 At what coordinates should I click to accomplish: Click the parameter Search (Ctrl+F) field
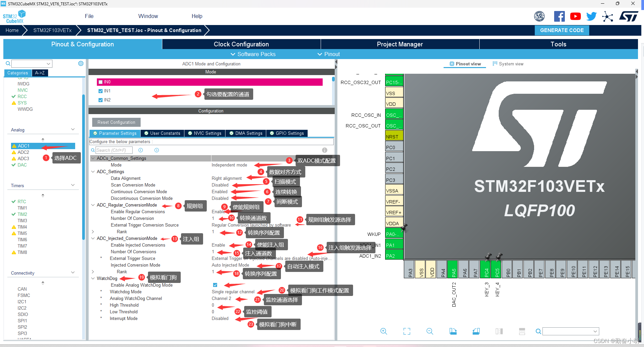click(x=114, y=150)
